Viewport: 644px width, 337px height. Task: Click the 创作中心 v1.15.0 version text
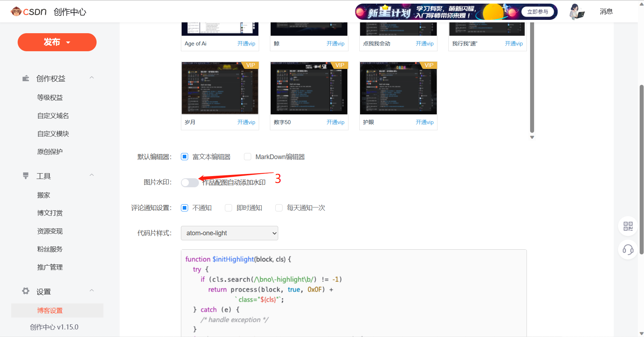point(54,327)
